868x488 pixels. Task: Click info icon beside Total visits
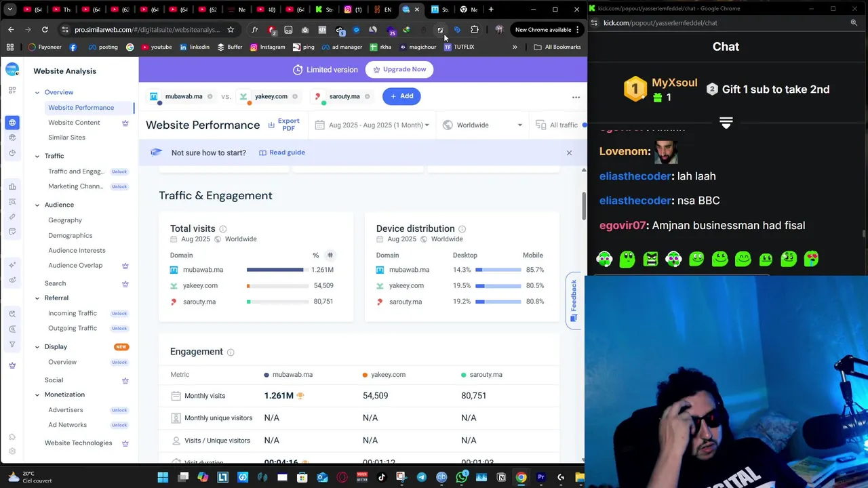223,229
